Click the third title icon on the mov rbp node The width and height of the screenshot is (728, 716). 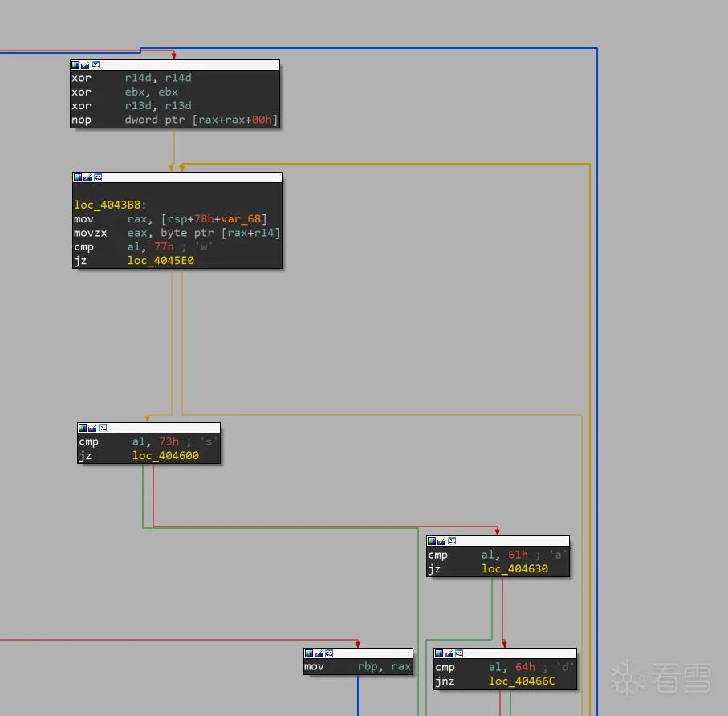coord(329,653)
